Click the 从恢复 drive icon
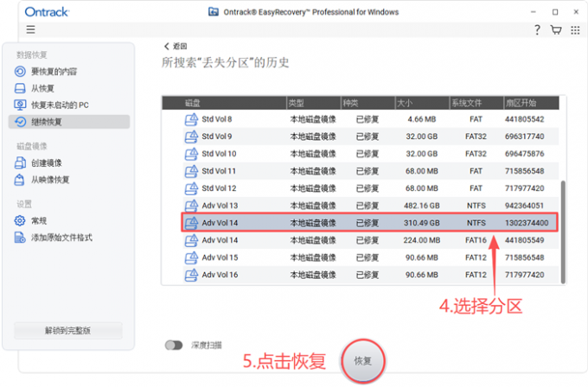The height and width of the screenshot is (387, 588). point(20,88)
